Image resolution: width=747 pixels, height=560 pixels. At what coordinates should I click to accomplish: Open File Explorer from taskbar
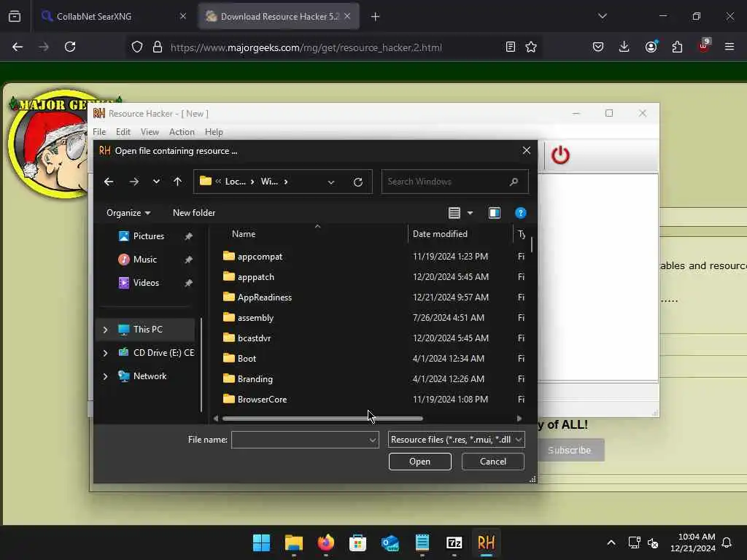pyautogui.click(x=293, y=542)
